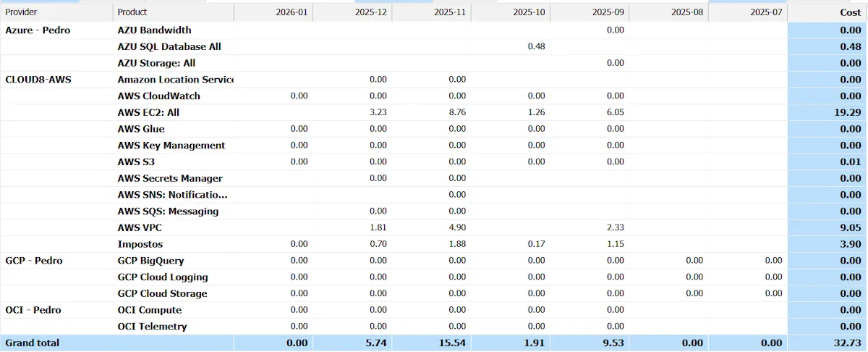Select the AWS Glue product

pyautogui.click(x=141, y=129)
